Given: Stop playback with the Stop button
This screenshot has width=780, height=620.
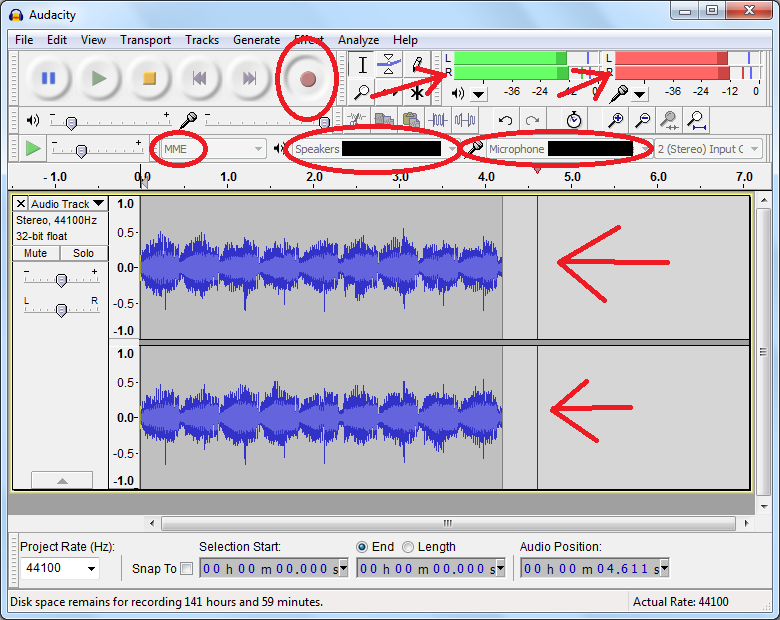Looking at the screenshot, I should [149, 79].
